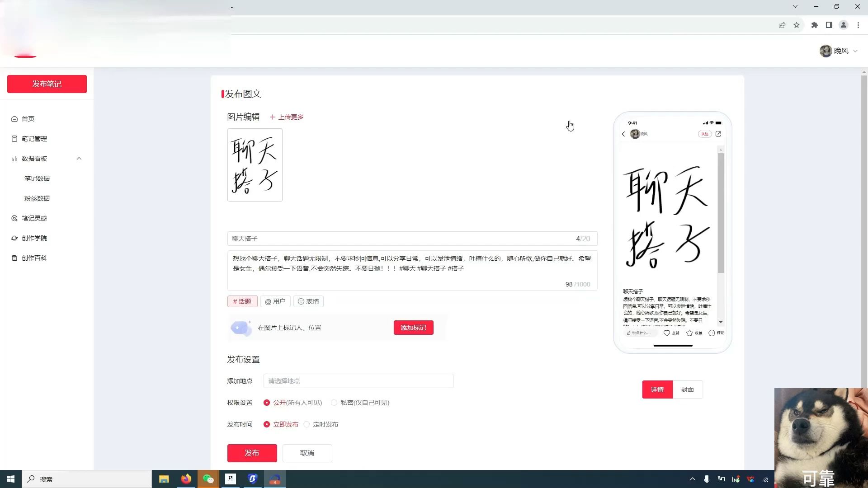Open the 表情 emoji picker
868x488 pixels.
coord(308,301)
